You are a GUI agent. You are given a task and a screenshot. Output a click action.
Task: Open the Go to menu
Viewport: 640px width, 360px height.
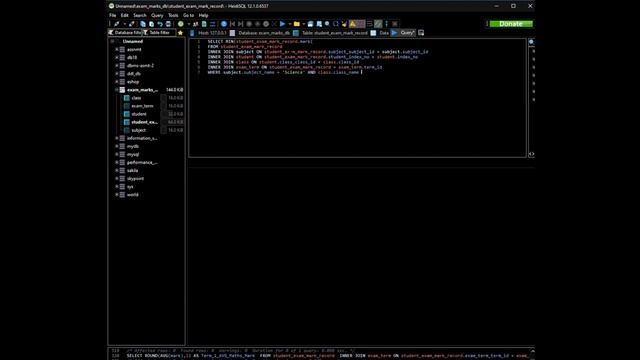(x=188, y=15)
